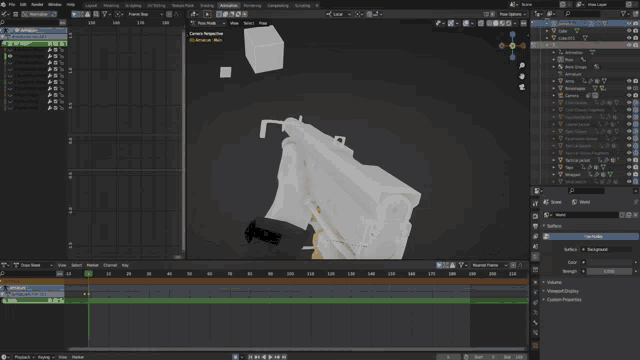Toggle visibility of Arms in outliner
The image size is (640, 360).
click(629, 81)
